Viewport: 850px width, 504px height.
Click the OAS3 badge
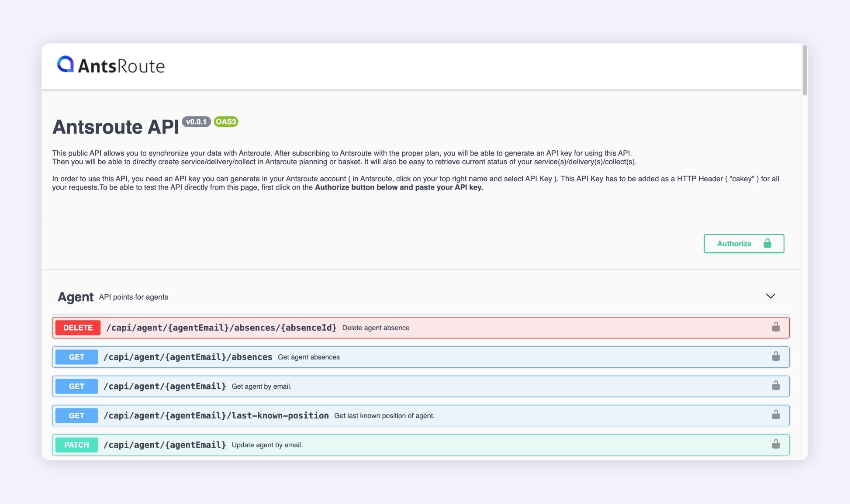coord(226,122)
